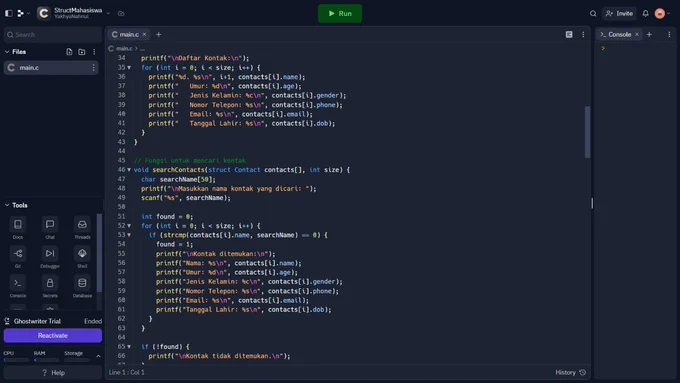Open the Files panel options menu

click(x=94, y=52)
